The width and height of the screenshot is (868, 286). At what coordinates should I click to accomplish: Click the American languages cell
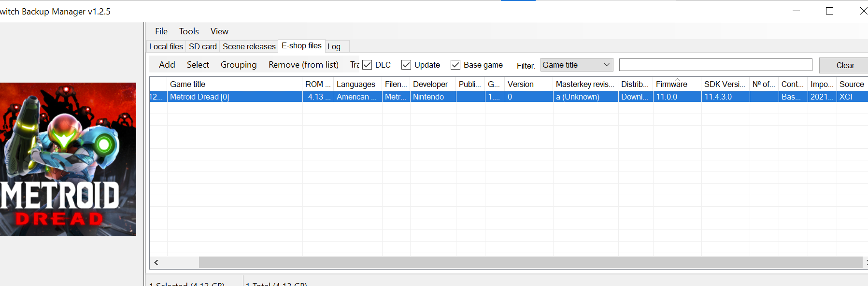[x=358, y=97]
